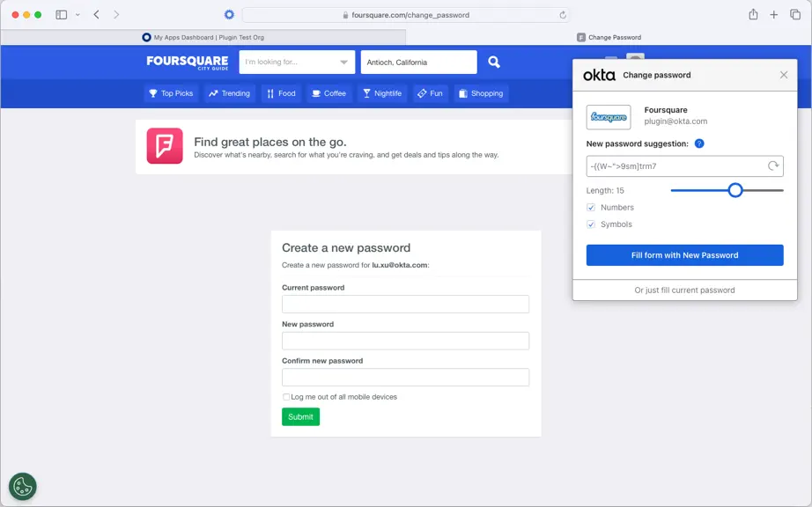Click 'Fill form with New Password' button
Viewport: 812px width, 507px height.
pyautogui.click(x=684, y=255)
